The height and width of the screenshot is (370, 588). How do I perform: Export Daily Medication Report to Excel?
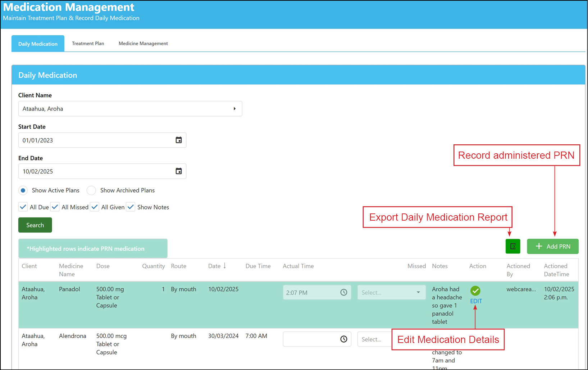(x=513, y=246)
